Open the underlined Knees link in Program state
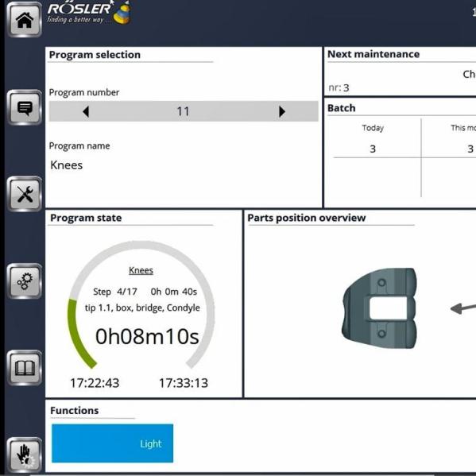This screenshot has width=476, height=476. click(x=141, y=270)
